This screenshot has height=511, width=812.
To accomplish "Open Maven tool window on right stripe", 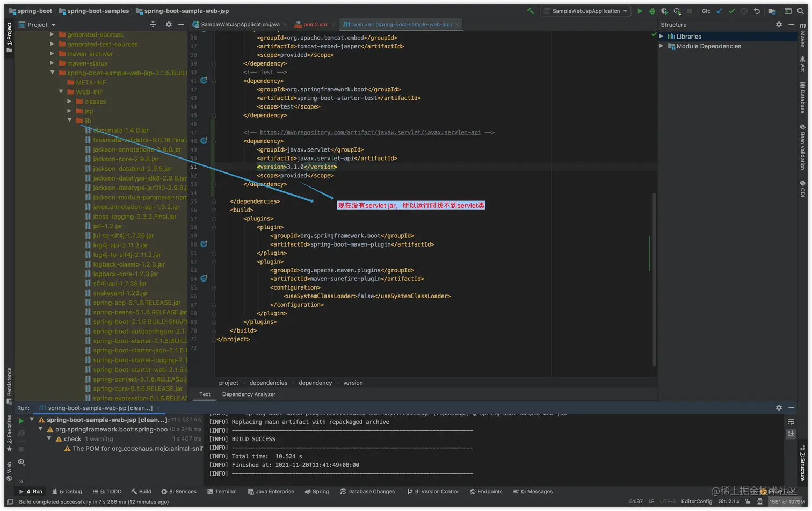I will (x=803, y=36).
